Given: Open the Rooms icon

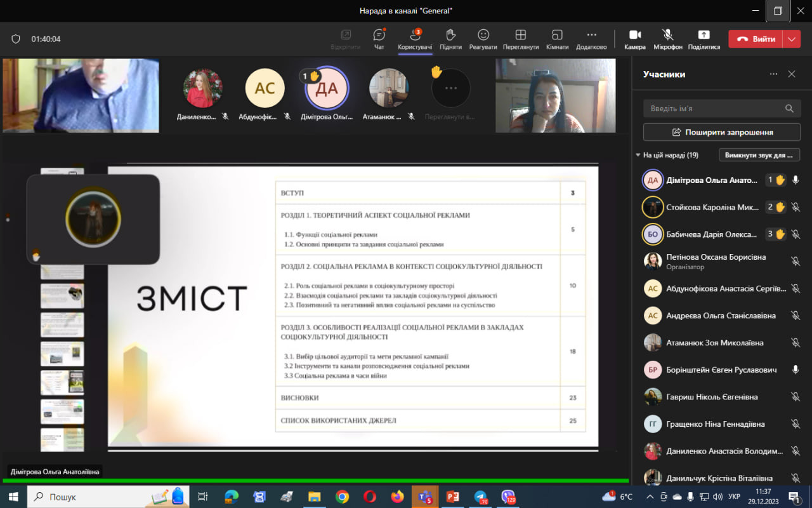Looking at the screenshot, I should point(557,35).
